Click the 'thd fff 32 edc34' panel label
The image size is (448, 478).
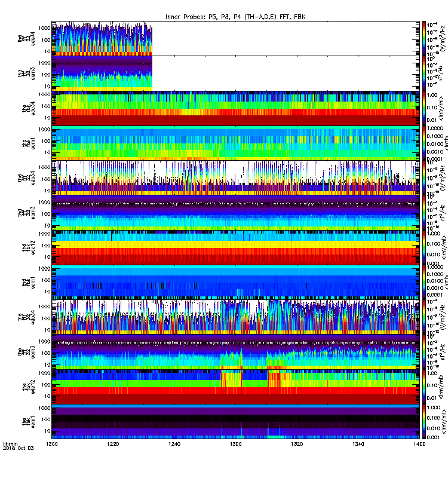(x=26, y=178)
